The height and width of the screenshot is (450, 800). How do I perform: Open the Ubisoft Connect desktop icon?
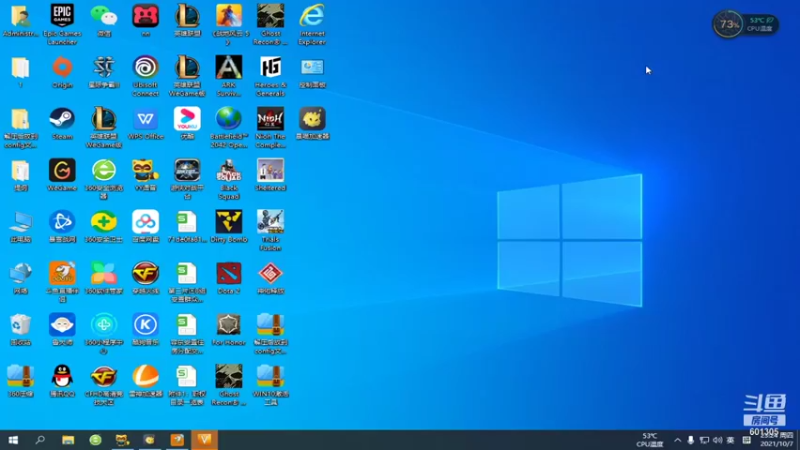(145, 76)
